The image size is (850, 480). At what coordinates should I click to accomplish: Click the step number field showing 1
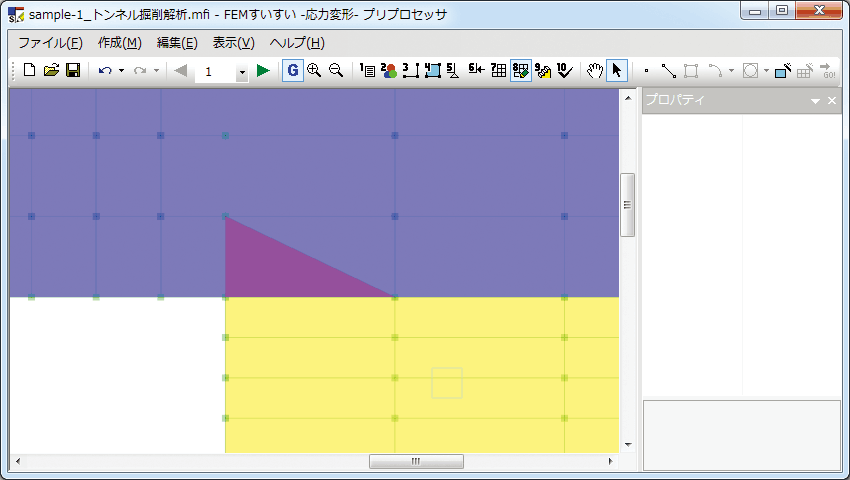(215, 72)
